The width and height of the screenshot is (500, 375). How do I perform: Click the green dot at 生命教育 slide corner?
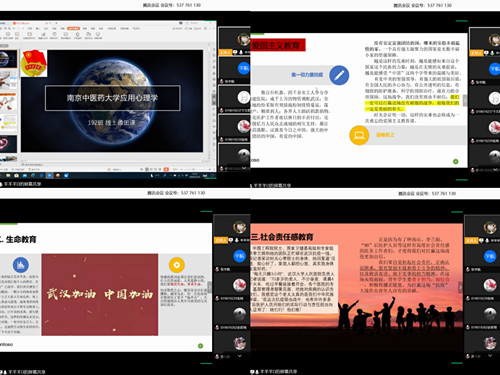(200, 346)
